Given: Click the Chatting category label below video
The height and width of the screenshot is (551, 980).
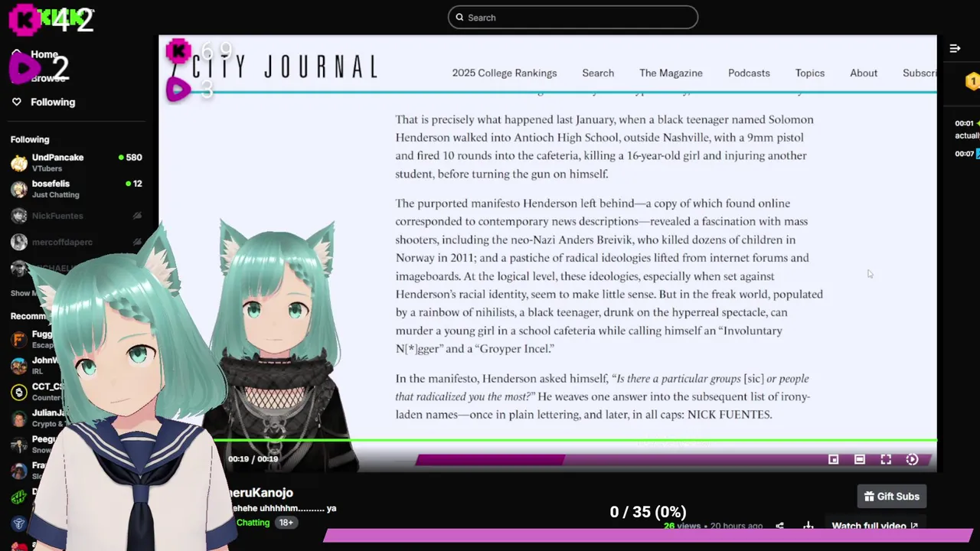Looking at the screenshot, I should point(253,523).
